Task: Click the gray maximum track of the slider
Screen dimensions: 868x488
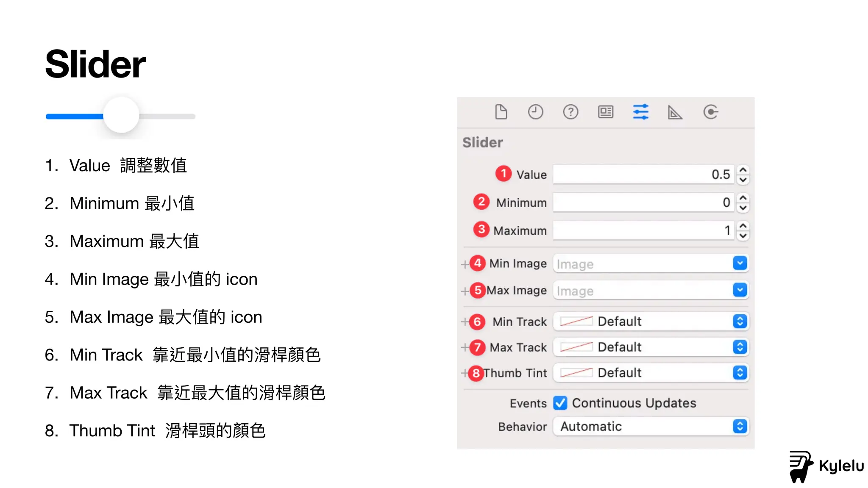Action: click(x=167, y=116)
